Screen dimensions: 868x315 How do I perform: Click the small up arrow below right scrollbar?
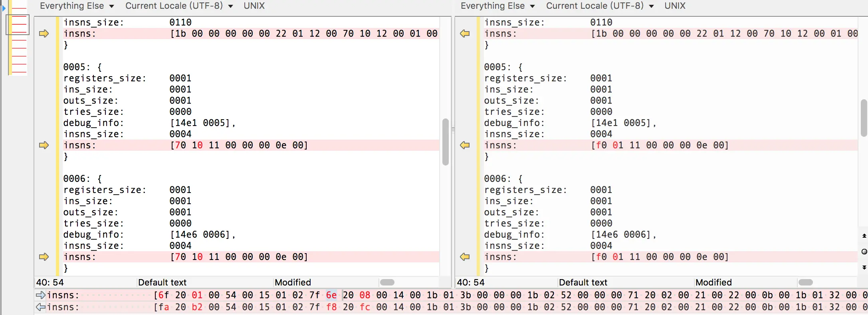point(864,236)
